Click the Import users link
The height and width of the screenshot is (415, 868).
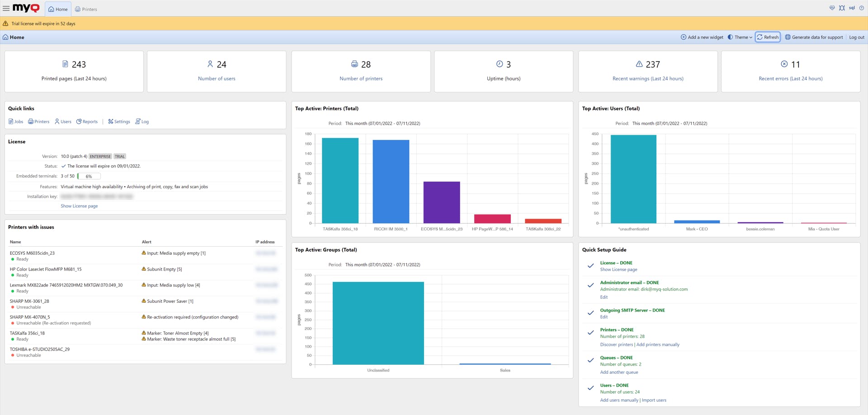[654, 401]
